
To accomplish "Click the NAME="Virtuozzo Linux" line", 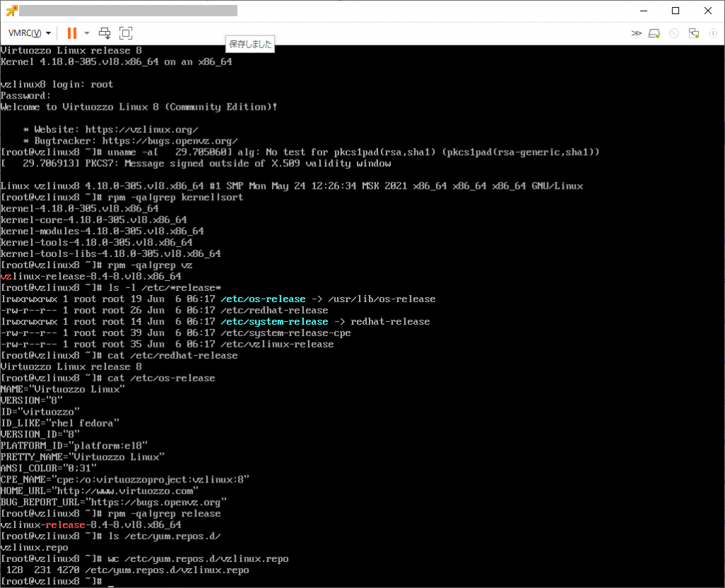I will coord(62,389).
